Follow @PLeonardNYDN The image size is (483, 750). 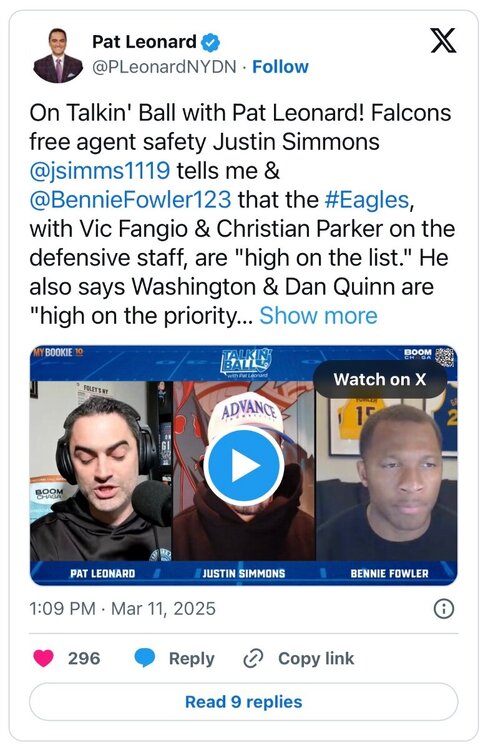click(280, 66)
